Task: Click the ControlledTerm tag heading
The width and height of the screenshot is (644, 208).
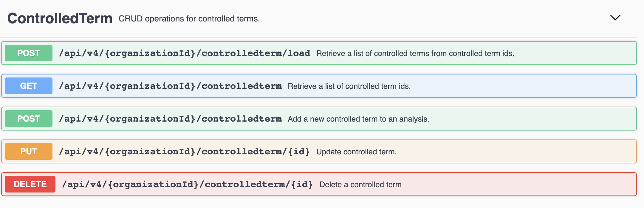Action: point(60,18)
